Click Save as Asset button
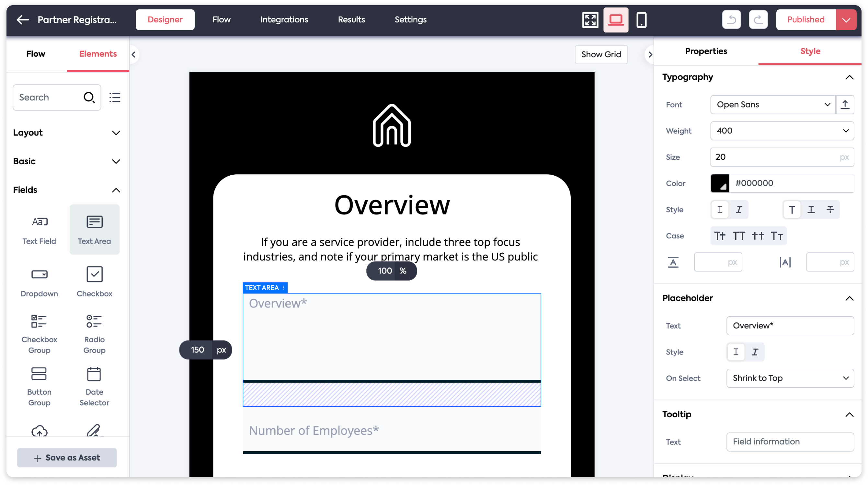The height and width of the screenshot is (485, 868). tap(67, 458)
